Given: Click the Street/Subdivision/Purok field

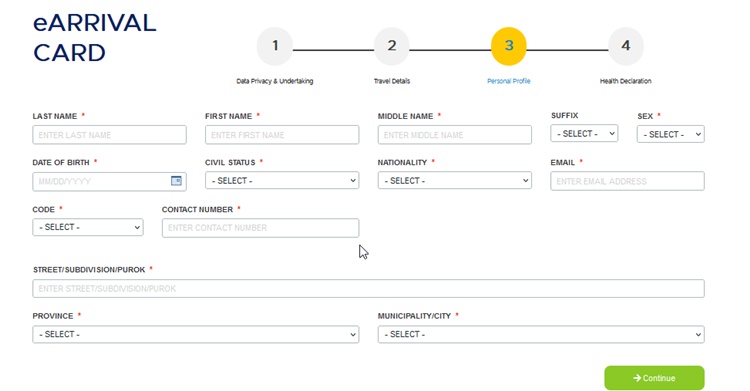Looking at the screenshot, I should (368, 289).
